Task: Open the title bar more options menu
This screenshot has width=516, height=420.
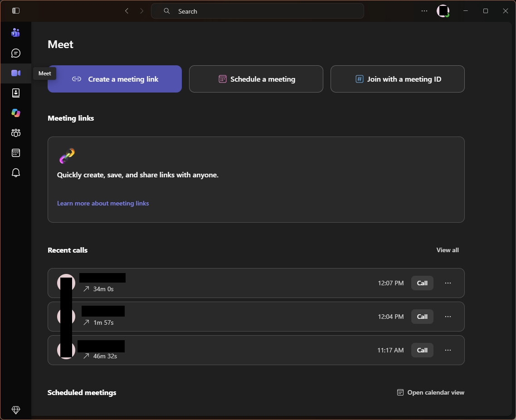Action: coord(424,11)
